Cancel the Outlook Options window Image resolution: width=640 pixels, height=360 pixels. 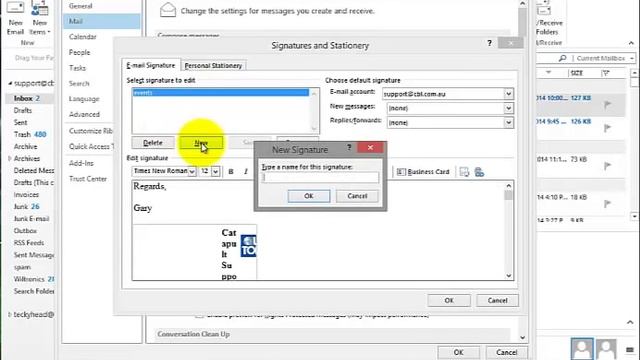pos(507,352)
